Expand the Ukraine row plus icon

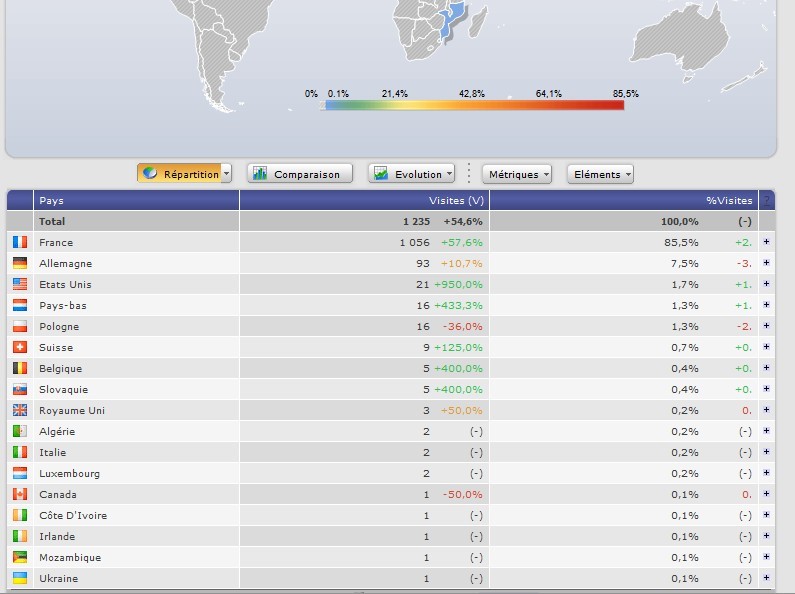click(x=766, y=578)
